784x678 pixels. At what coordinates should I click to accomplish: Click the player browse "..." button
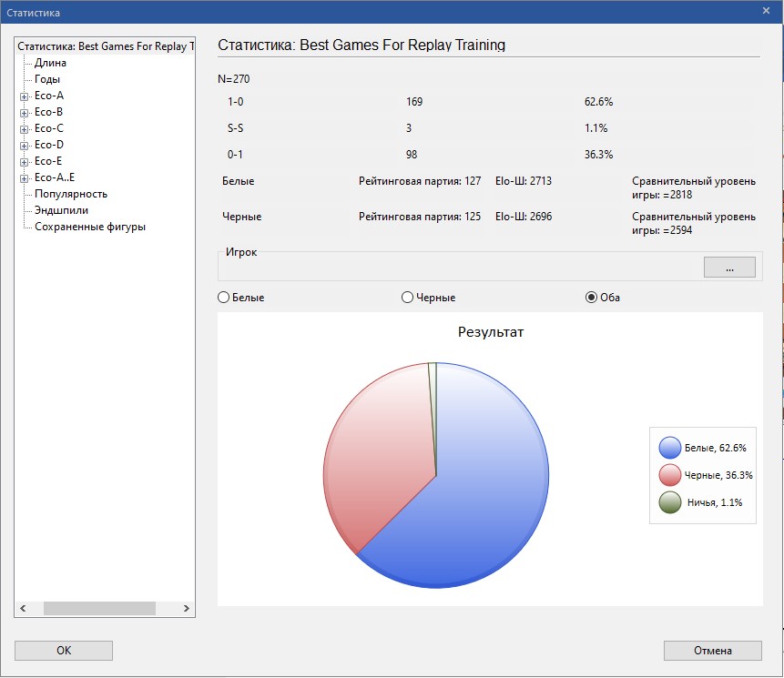click(729, 267)
